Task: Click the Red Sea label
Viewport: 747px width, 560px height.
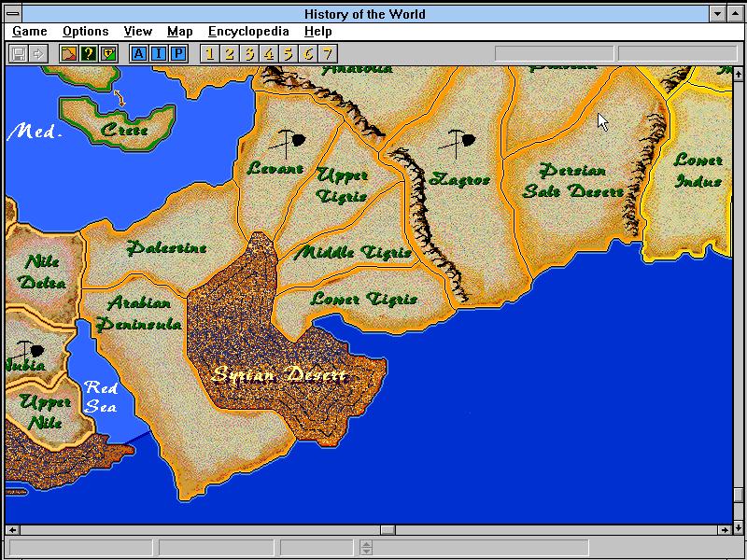Action: coord(101,397)
